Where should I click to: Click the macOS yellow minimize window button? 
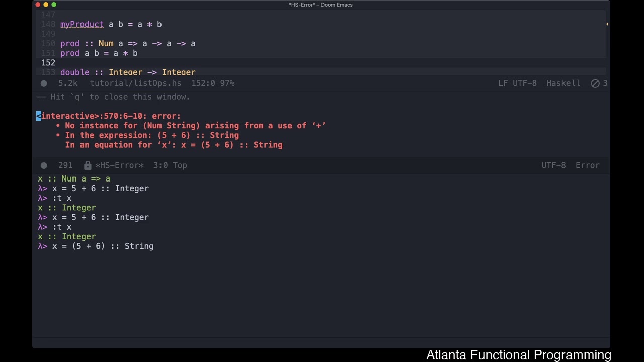point(46,5)
